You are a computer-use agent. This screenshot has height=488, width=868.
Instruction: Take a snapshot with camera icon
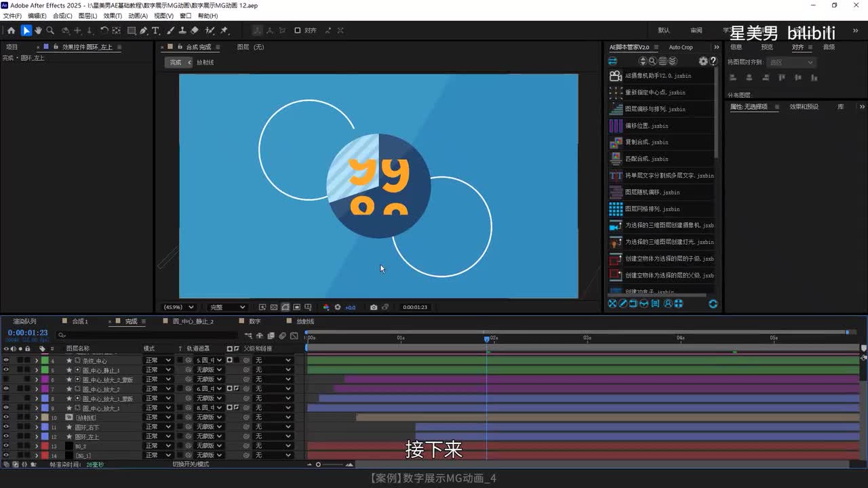point(374,307)
